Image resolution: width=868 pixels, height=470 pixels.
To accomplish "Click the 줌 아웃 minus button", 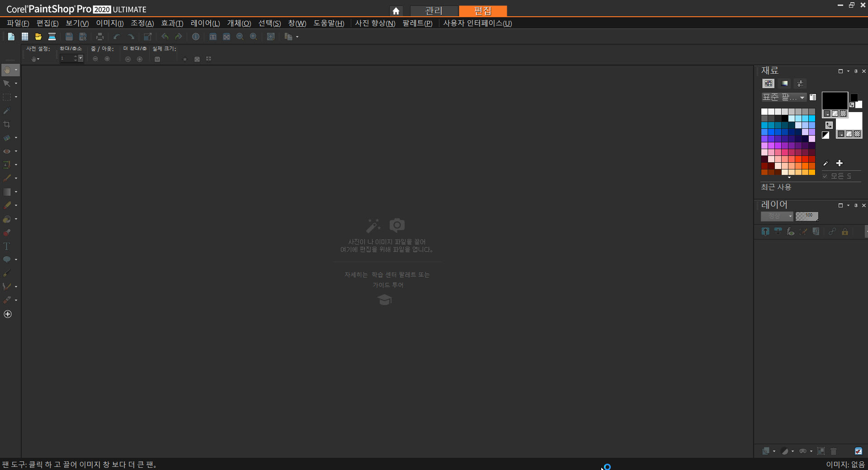I will point(95,59).
